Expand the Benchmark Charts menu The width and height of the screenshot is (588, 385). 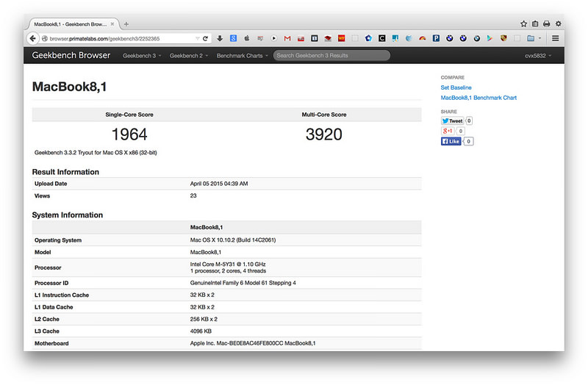coord(243,56)
